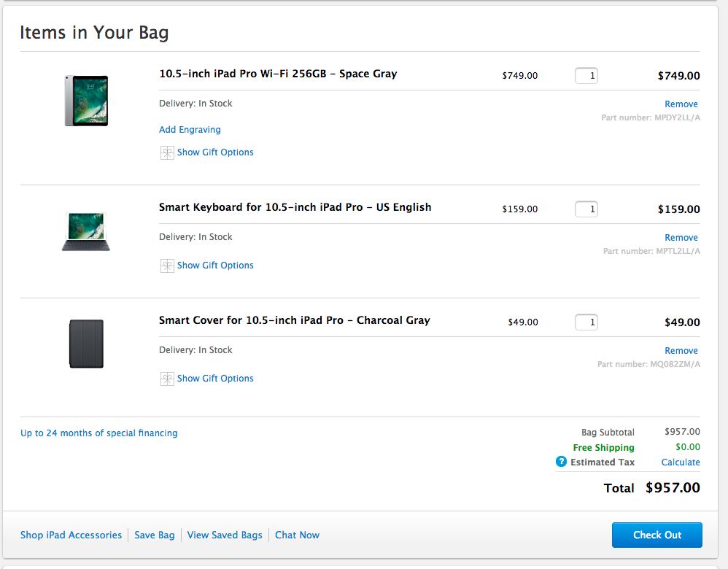
Task: Click the part number MPTL2LL/A text
Action: [x=651, y=251]
